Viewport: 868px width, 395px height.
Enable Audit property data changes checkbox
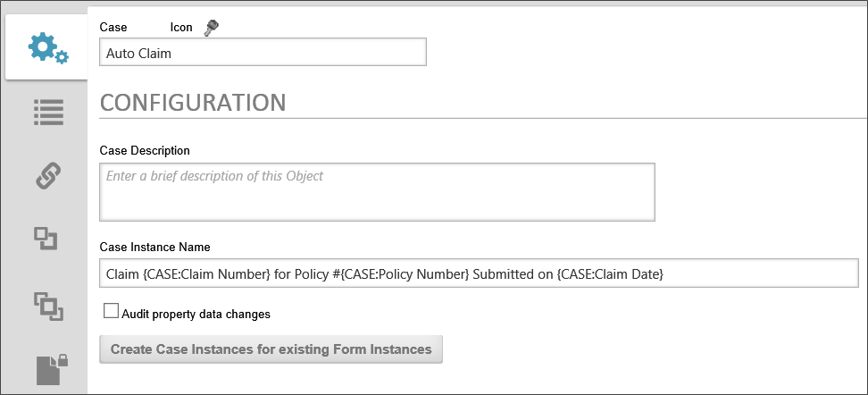point(111,312)
